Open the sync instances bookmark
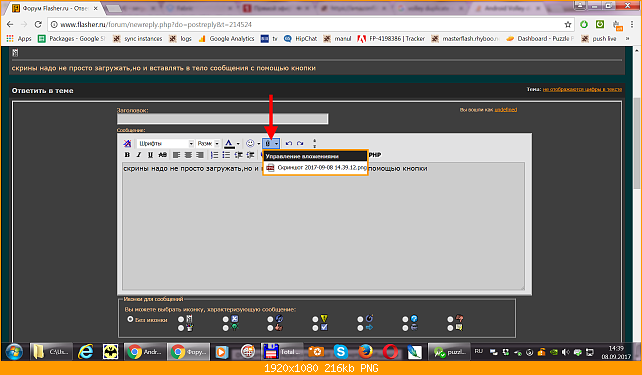The image size is (642, 375). (138, 38)
